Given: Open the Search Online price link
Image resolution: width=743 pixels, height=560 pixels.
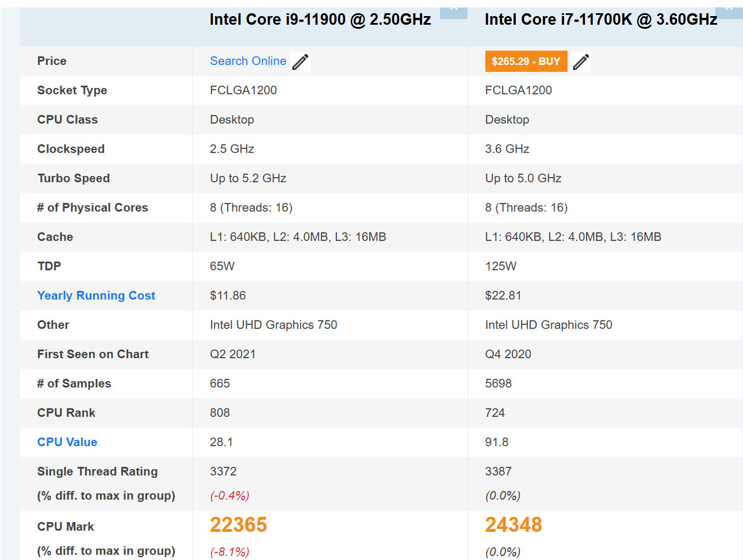Looking at the screenshot, I should pyautogui.click(x=248, y=61).
